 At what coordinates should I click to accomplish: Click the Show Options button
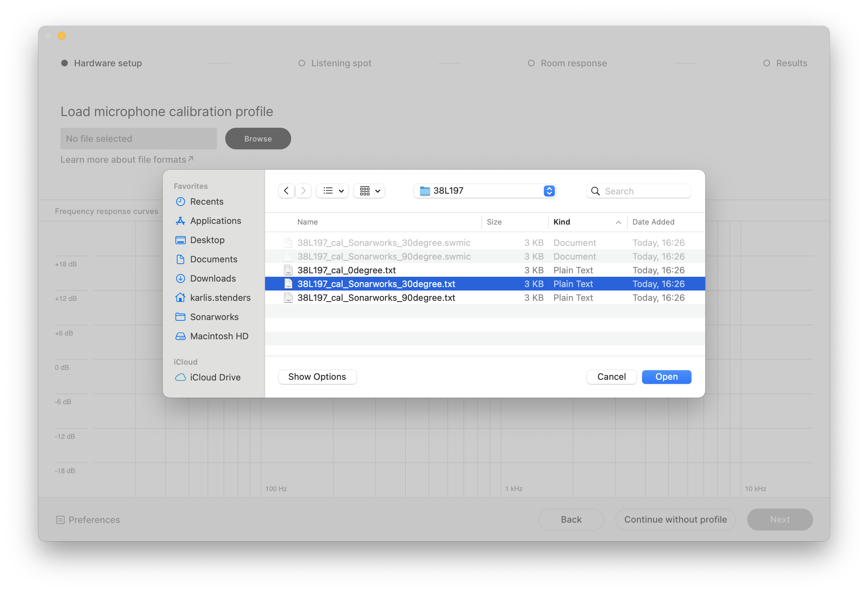[317, 377]
